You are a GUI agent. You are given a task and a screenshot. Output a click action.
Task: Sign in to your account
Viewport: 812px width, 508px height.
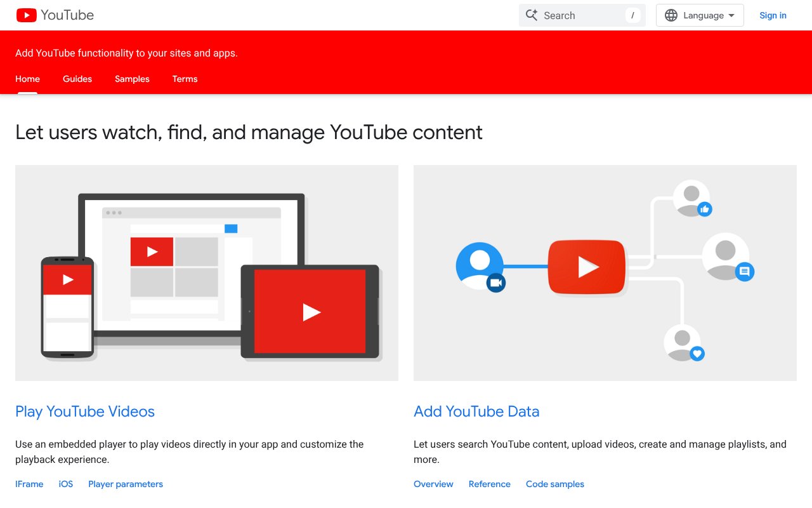point(773,15)
